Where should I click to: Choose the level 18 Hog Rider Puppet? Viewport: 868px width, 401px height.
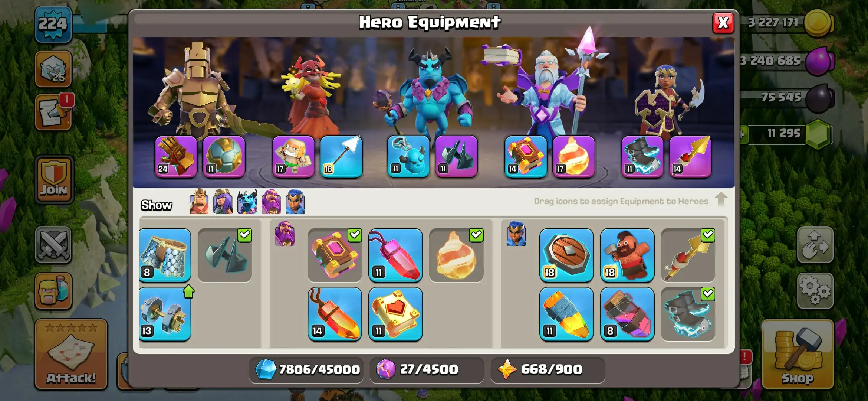pyautogui.click(x=627, y=255)
